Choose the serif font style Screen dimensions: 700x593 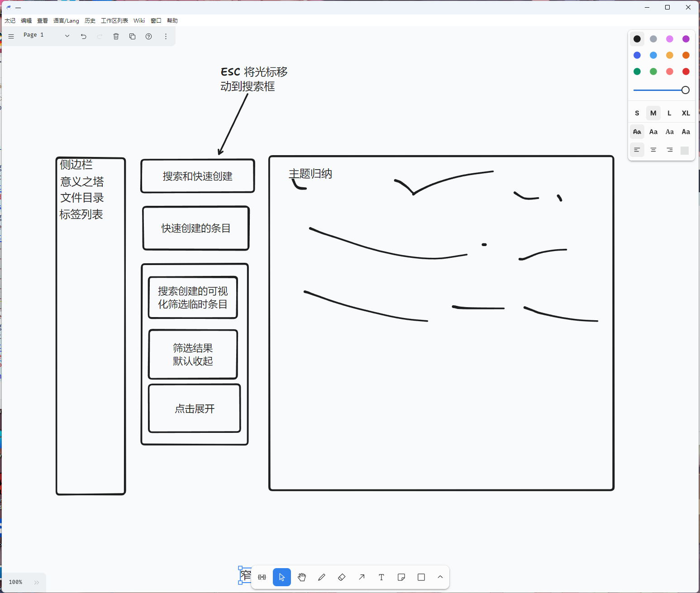tap(670, 132)
